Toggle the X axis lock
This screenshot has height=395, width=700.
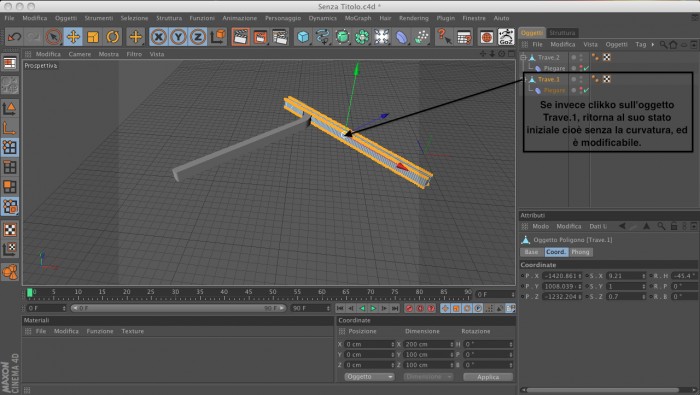[158, 37]
